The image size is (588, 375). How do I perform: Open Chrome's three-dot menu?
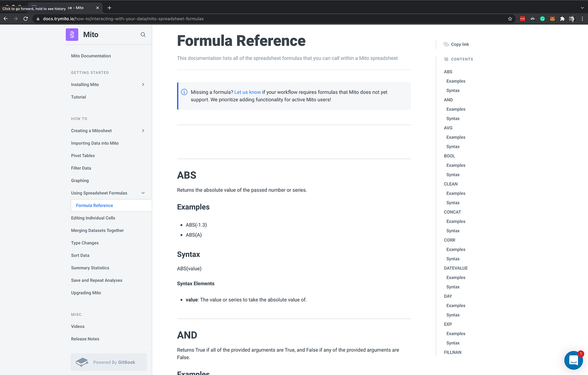(582, 18)
